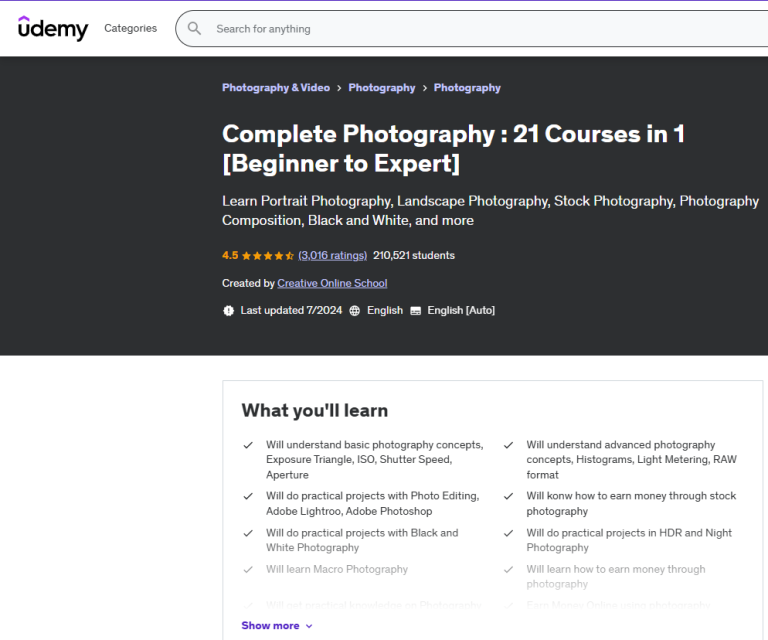Open the last Photography breadcrumb link

click(x=467, y=88)
